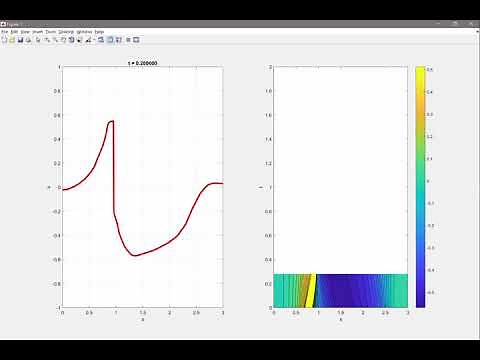Open the Brush color dropdown arrow
The image size is (480, 360).
[x=94, y=40]
